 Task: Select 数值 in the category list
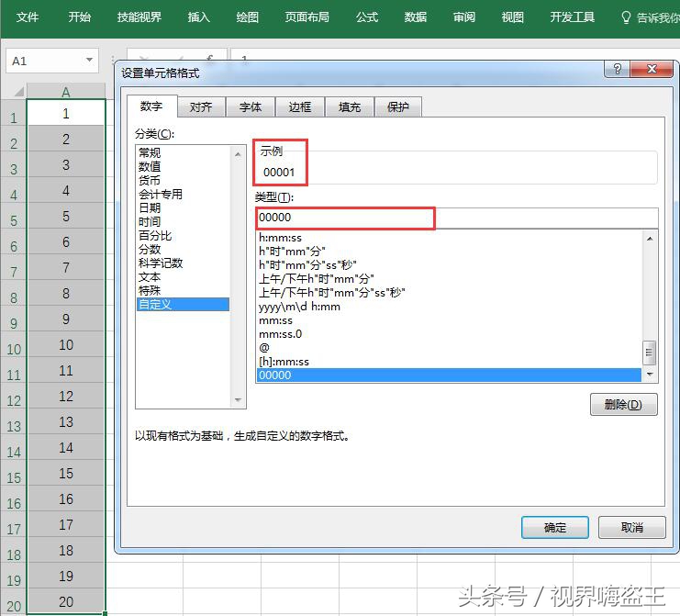point(183,166)
